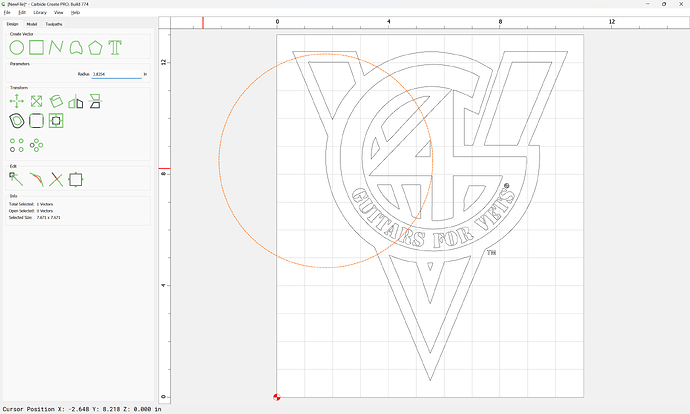Click the Parameters section label
This screenshot has height=414, width=690.
point(20,64)
